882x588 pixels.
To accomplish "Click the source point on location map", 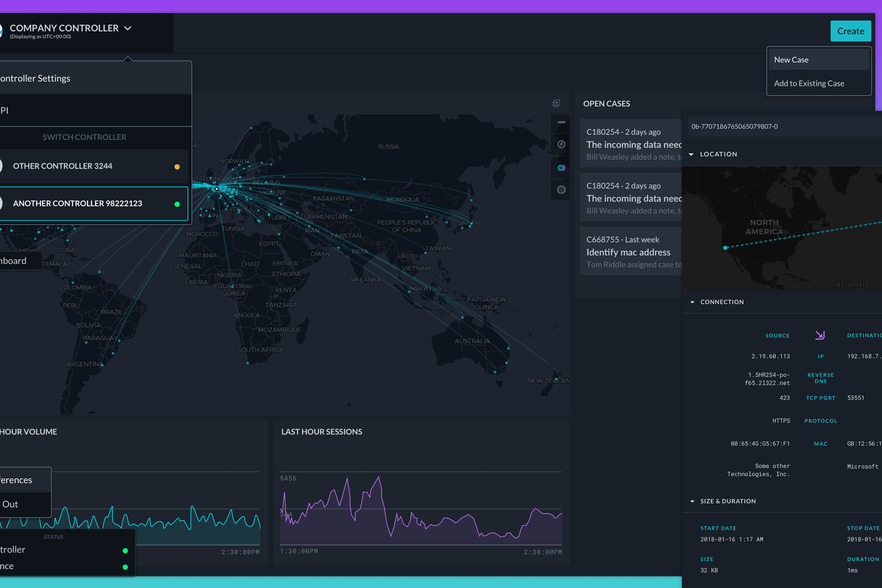I will coord(725,248).
